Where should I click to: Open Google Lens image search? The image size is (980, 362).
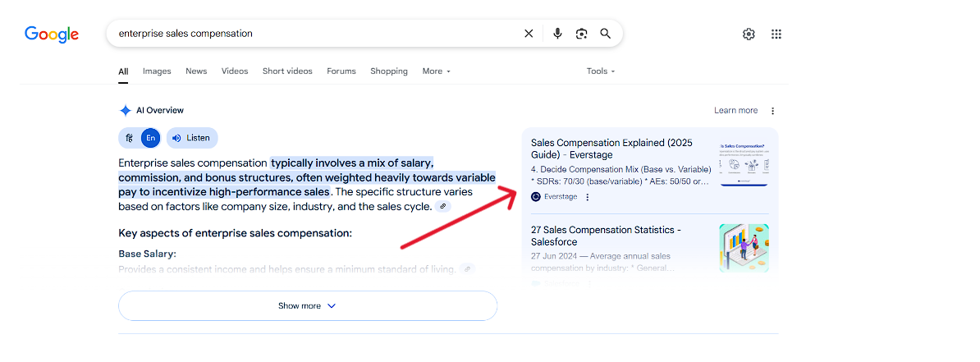(582, 34)
